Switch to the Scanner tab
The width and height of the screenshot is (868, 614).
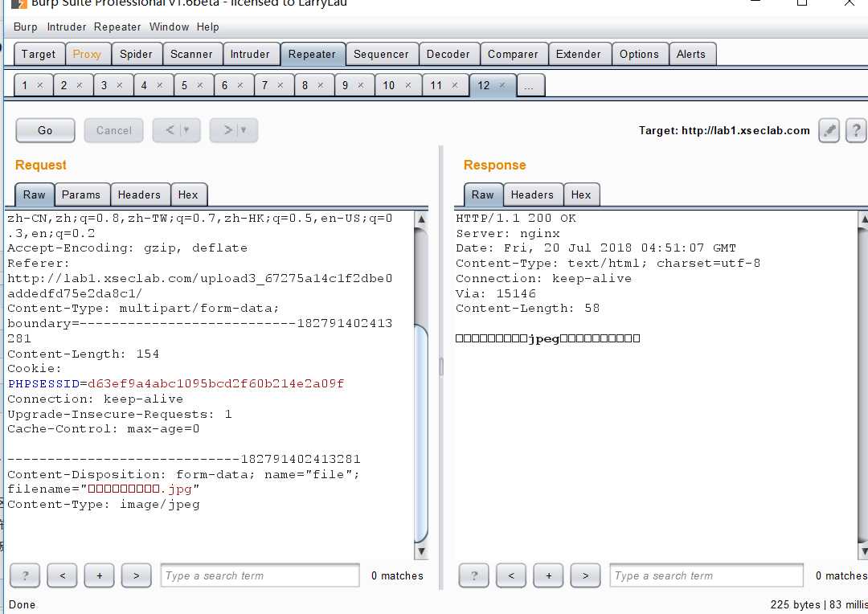191,55
